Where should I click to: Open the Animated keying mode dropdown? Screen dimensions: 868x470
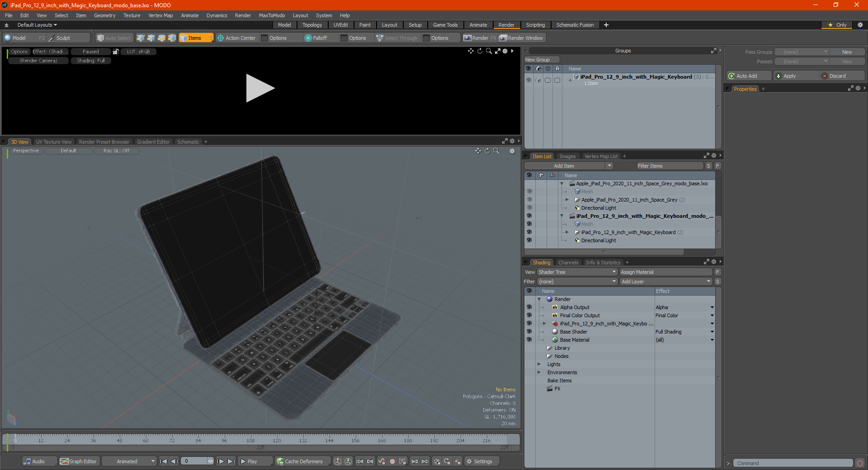point(129,461)
